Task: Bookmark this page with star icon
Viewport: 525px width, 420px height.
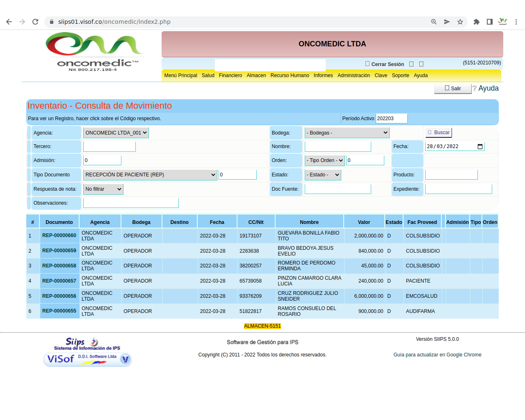Action: coord(460,22)
